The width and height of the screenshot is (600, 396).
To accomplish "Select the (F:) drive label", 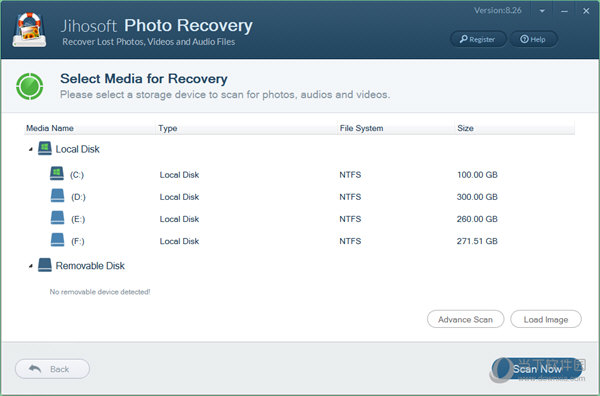I will tap(78, 241).
